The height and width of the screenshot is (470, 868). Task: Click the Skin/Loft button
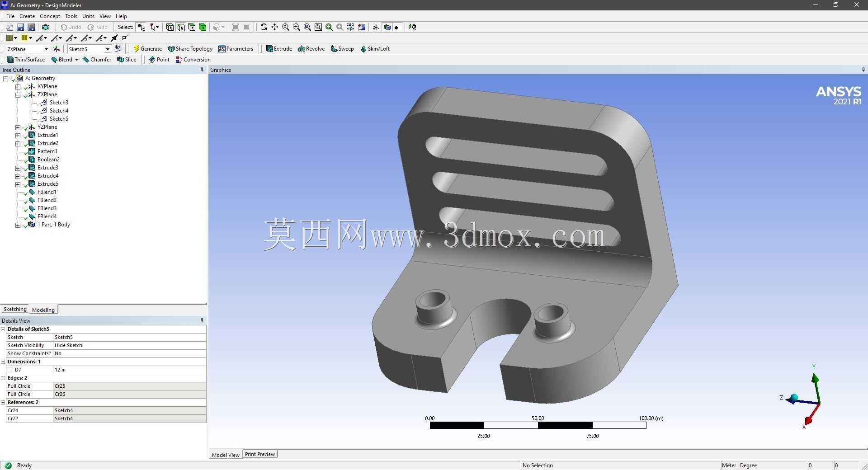[x=375, y=49]
